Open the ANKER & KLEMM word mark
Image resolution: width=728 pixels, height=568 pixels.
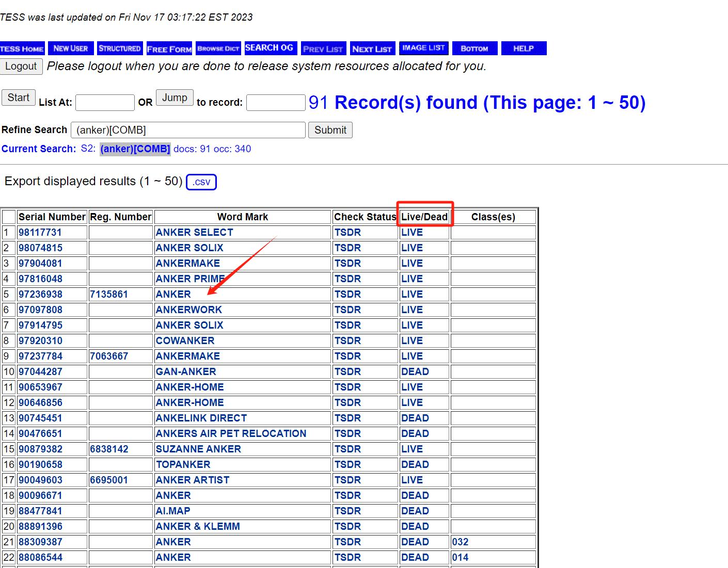(x=198, y=527)
